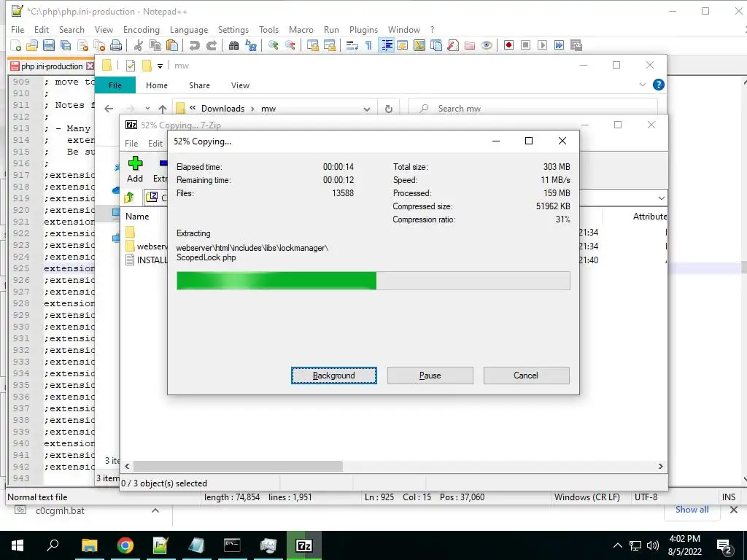
Task: Open Find with the binoculars icon
Action: pyautogui.click(x=233, y=45)
